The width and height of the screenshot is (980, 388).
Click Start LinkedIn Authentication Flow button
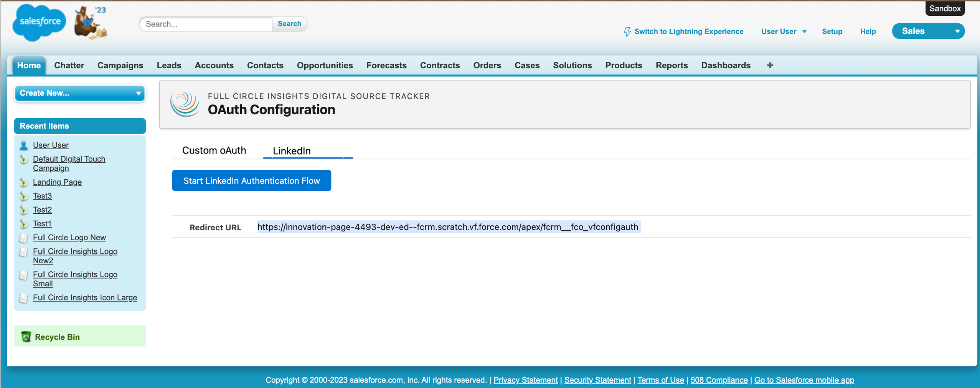coord(251,180)
